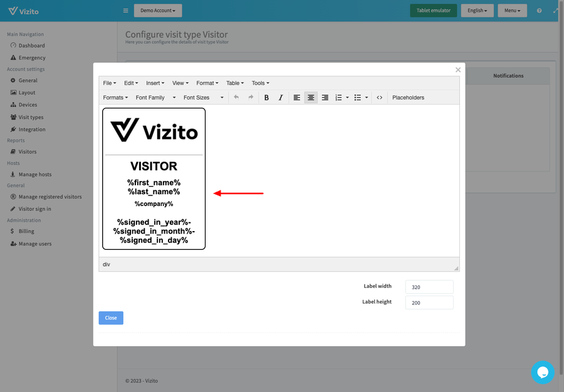This screenshot has width=564, height=392.
Task: Toggle bold formatting in editor toolbar
Action: pyautogui.click(x=266, y=98)
